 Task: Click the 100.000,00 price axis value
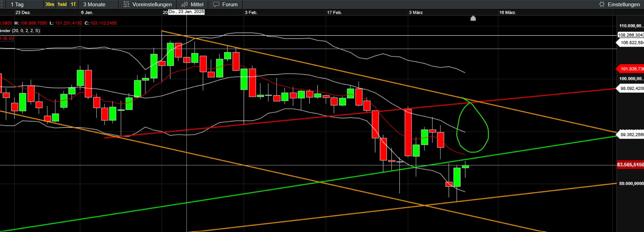click(631, 79)
